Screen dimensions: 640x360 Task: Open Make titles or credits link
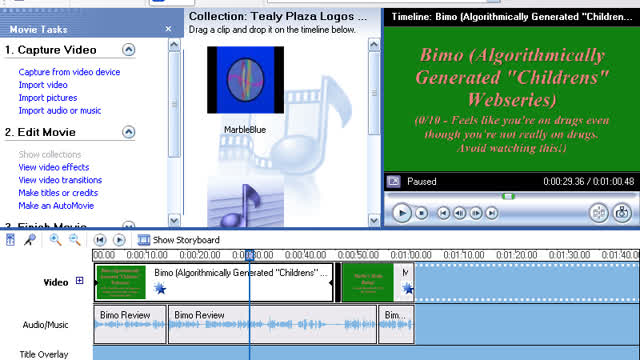pyautogui.click(x=58, y=193)
